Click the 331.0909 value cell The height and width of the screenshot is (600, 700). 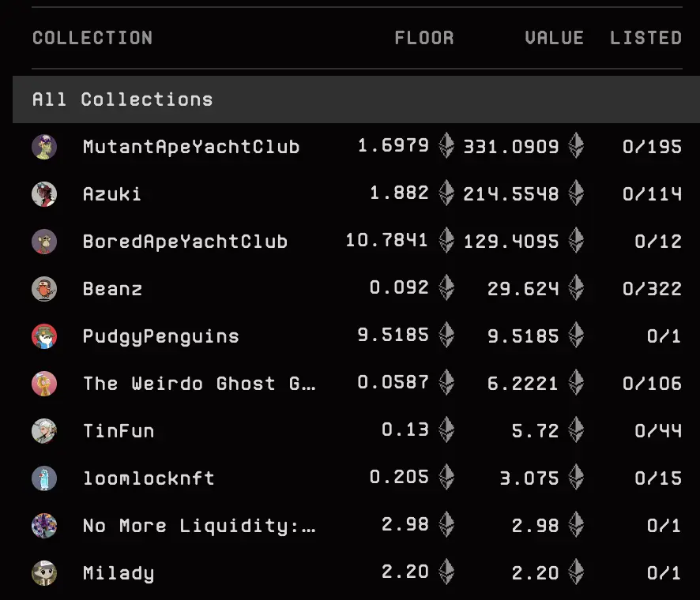click(x=511, y=147)
